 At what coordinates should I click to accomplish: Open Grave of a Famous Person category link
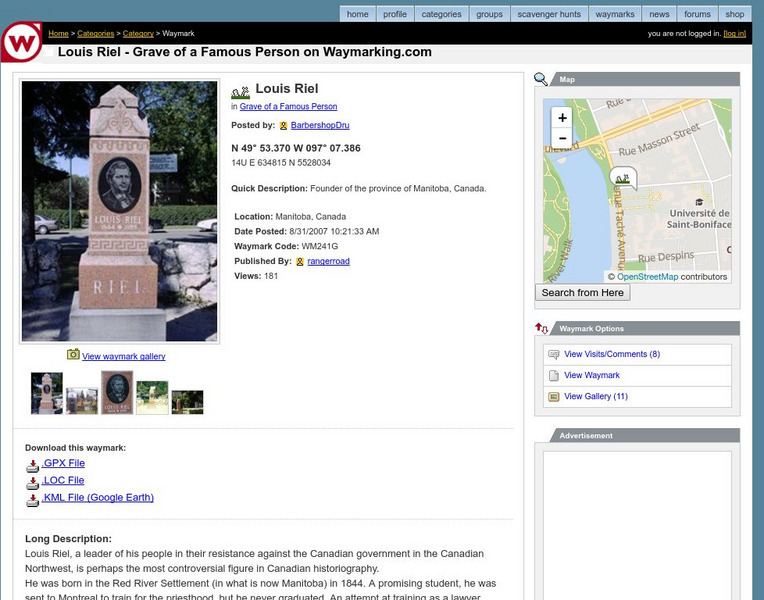coord(288,106)
